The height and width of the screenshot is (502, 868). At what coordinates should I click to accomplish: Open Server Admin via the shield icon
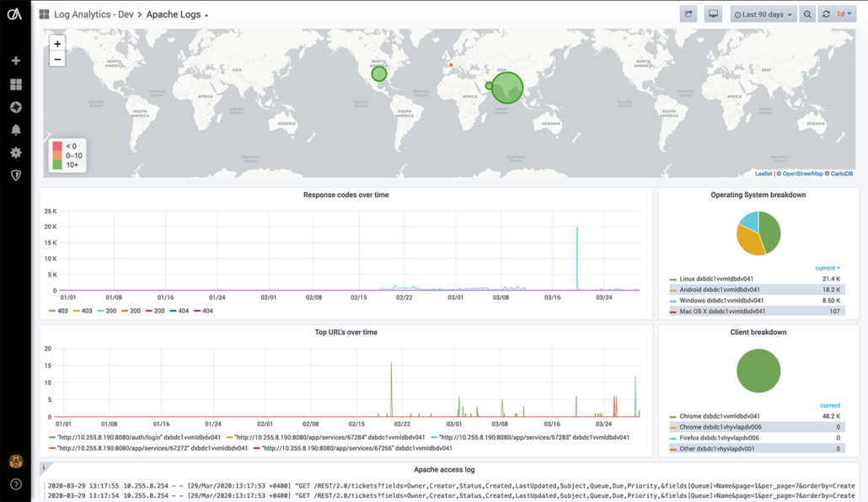coord(14,177)
